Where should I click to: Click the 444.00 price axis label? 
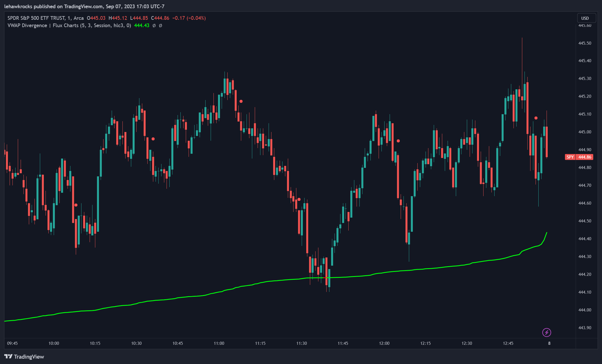(585, 310)
